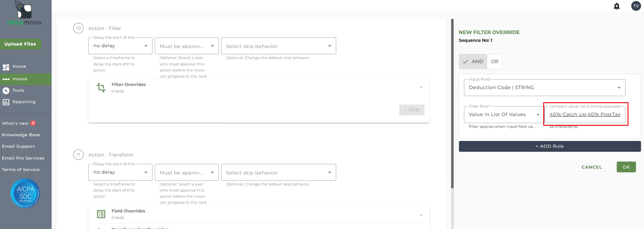Click the Field Overrides list icon
This screenshot has height=229, width=644.
[x=101, y=214]
